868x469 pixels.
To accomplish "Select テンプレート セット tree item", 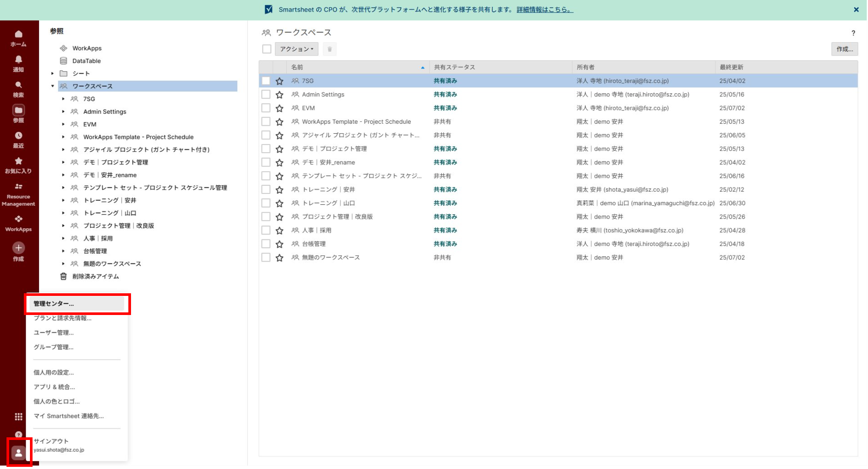I will coord(155,188).
